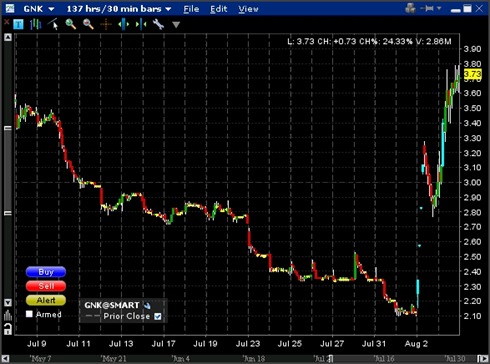Select the text annotation T tool

click(x=18, y=24)
